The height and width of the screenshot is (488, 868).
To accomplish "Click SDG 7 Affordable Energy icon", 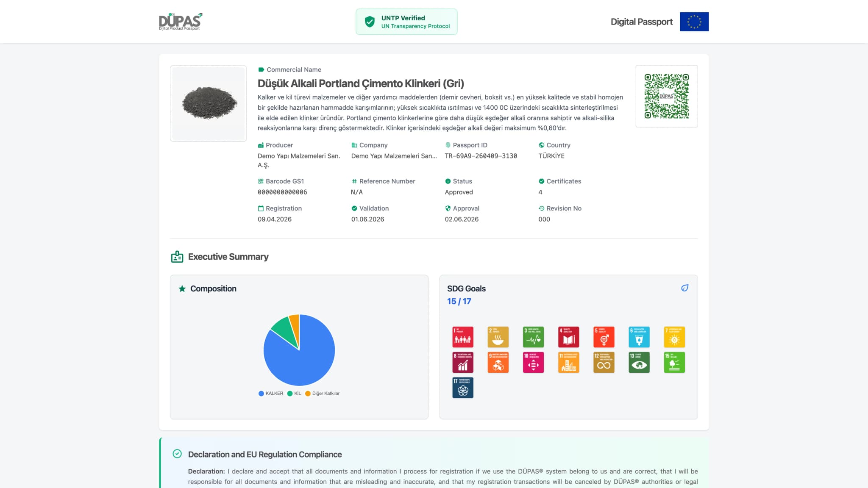I will [674, 337].
